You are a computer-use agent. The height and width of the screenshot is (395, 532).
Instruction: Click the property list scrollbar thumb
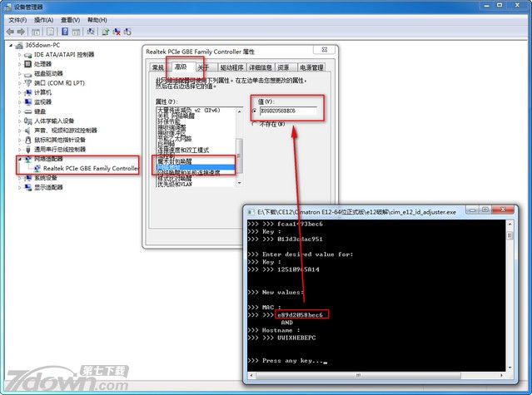tap(240, 156)
